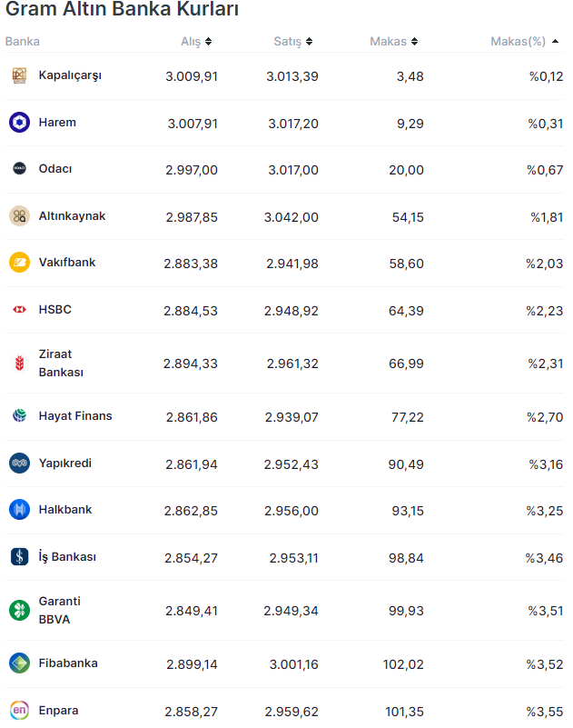
Task: Click the Banka column header
Action: 23,42
